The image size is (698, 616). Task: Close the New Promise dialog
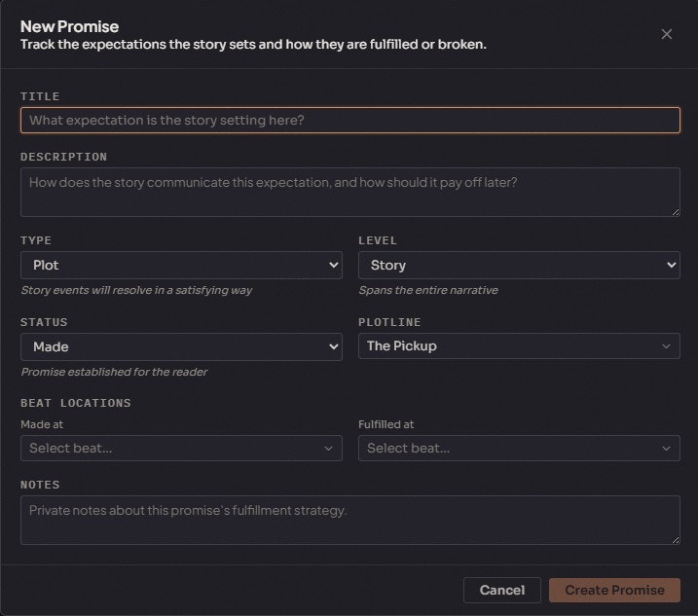point(667,34)
